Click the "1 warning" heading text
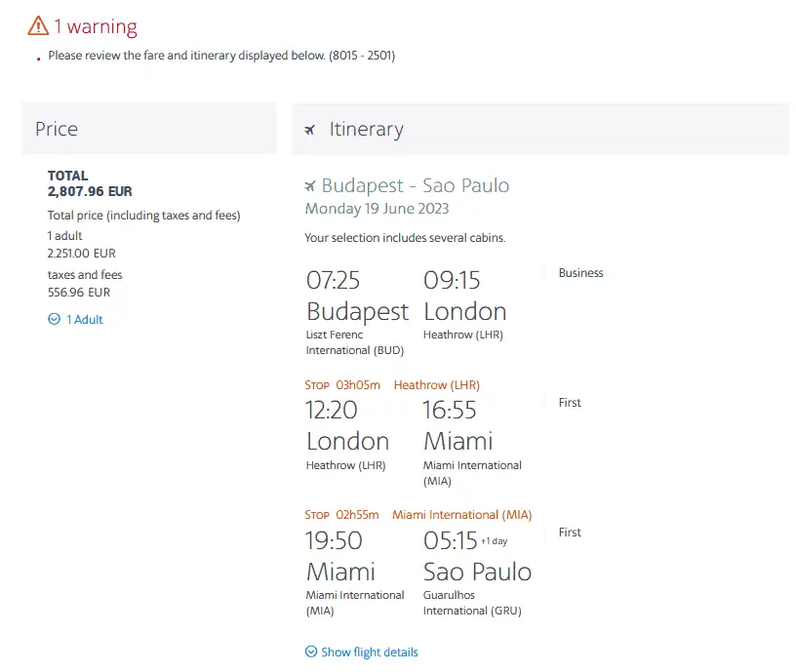 click(x=96, y=26)
